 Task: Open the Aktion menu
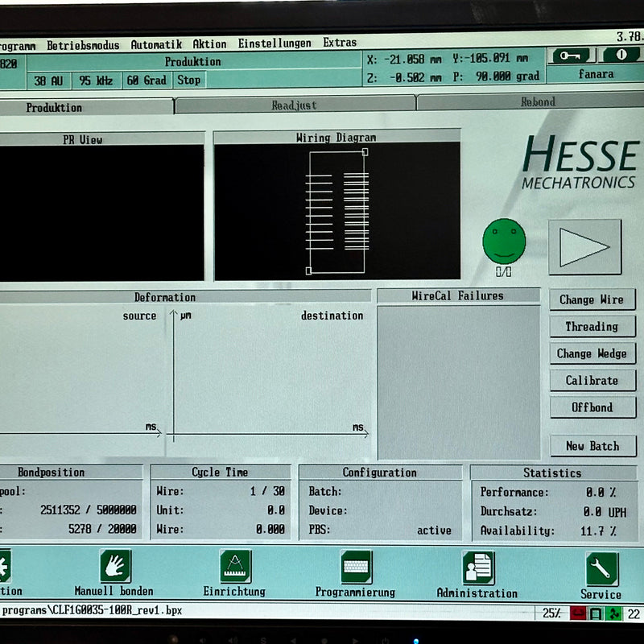(209, 43)
